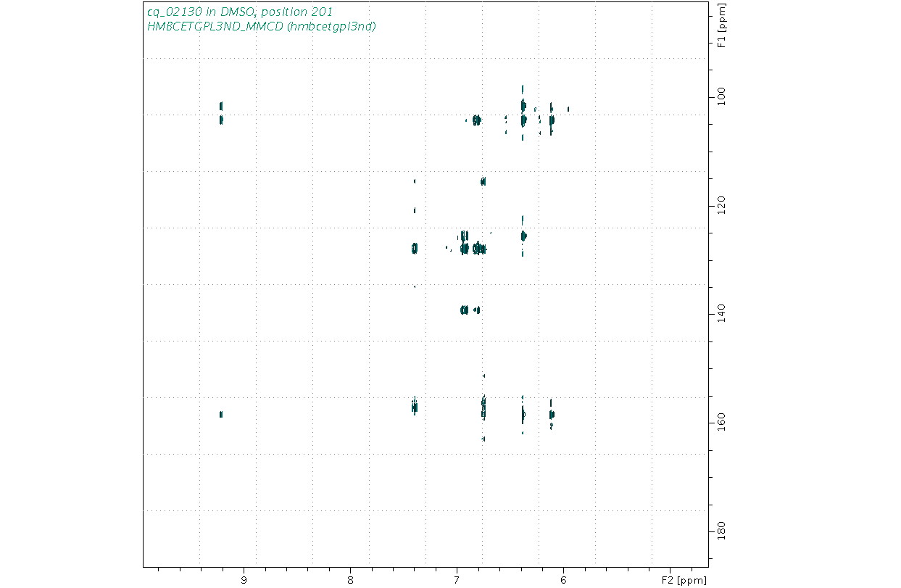The image size is (901, 588).
Task: Click the F1 axis tick label '100'
Action: (721, 95)
